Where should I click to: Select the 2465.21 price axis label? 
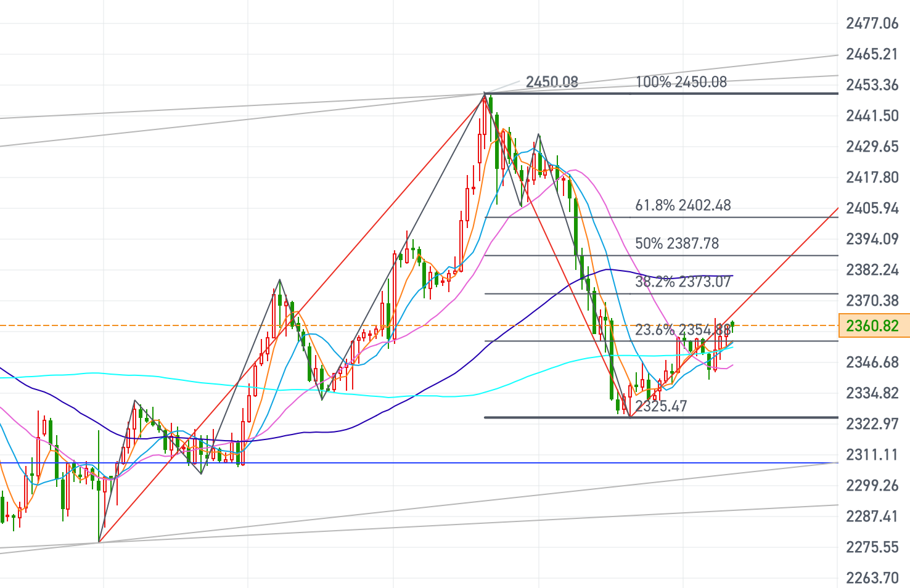(872, 54)
